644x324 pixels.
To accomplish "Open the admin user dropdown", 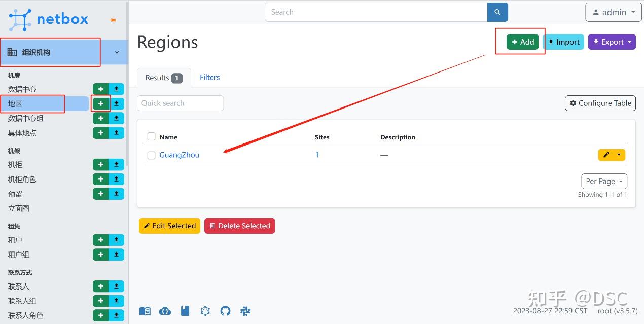I will coord(613,12).
